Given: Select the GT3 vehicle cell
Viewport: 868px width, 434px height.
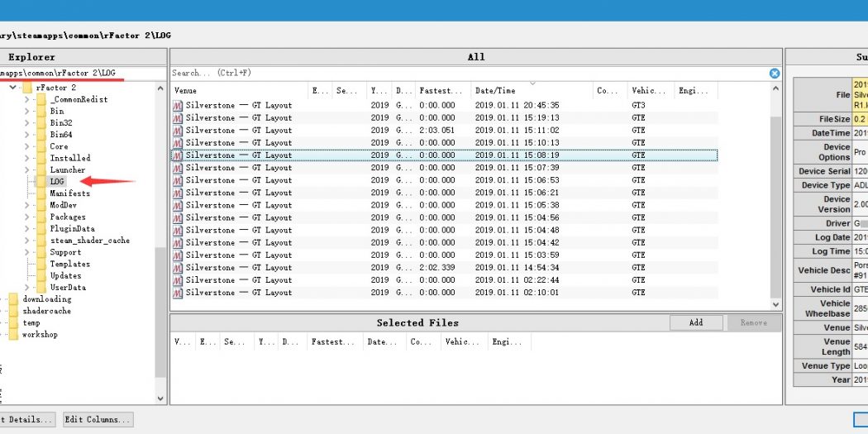Looking at the screenshot, I should pos(638,105).
